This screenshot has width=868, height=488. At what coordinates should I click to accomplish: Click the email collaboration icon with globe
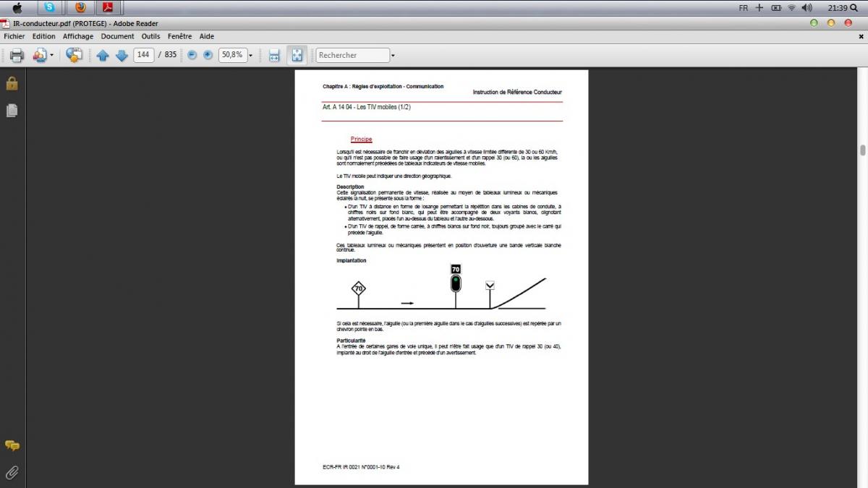tap(74, 55)
